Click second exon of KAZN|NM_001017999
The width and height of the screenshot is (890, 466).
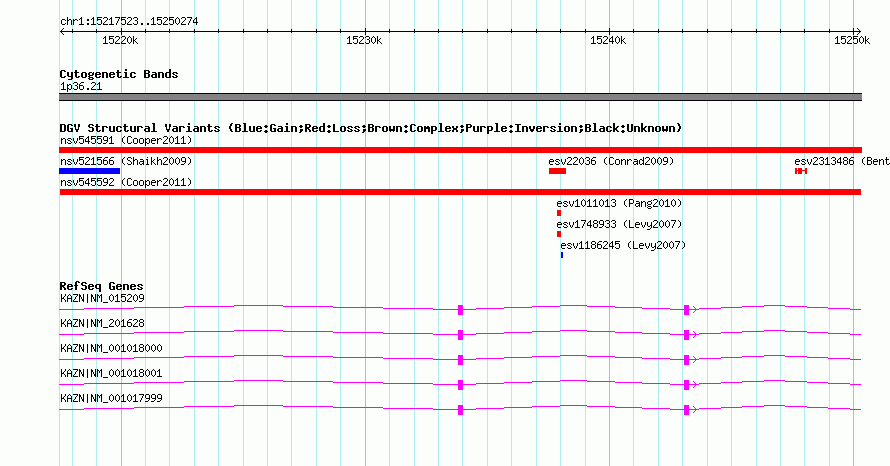click(686, 410)
